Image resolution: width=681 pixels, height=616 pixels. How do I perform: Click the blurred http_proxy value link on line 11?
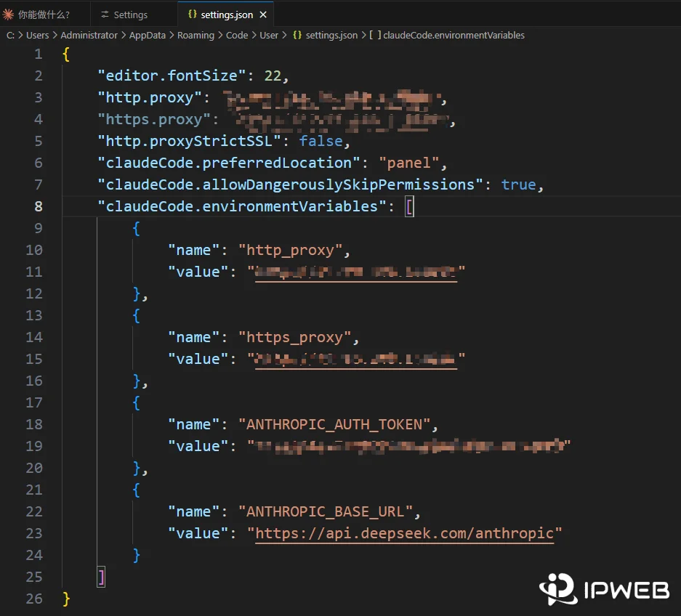pos(356,272)
